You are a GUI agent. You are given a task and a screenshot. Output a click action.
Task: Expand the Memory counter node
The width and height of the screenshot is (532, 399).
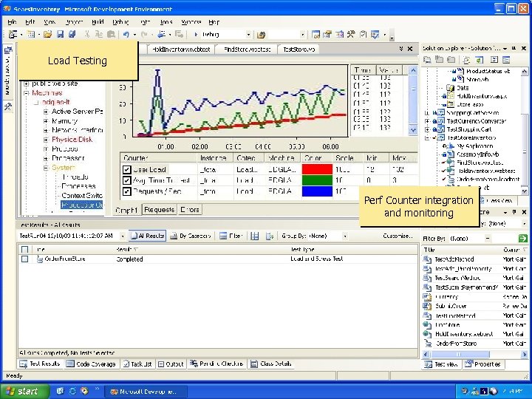tap(46, 120)
